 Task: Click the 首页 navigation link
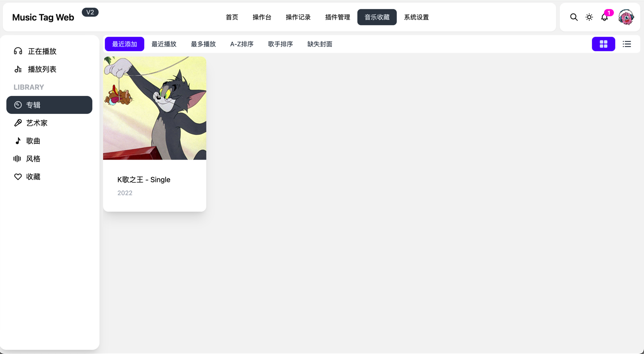coord(232,17)
